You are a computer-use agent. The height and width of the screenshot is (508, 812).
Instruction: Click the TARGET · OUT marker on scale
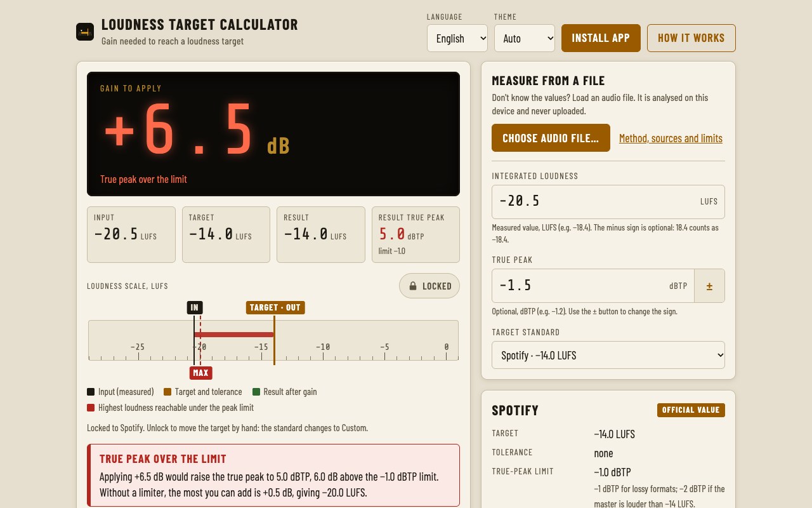tap(275, 307)
